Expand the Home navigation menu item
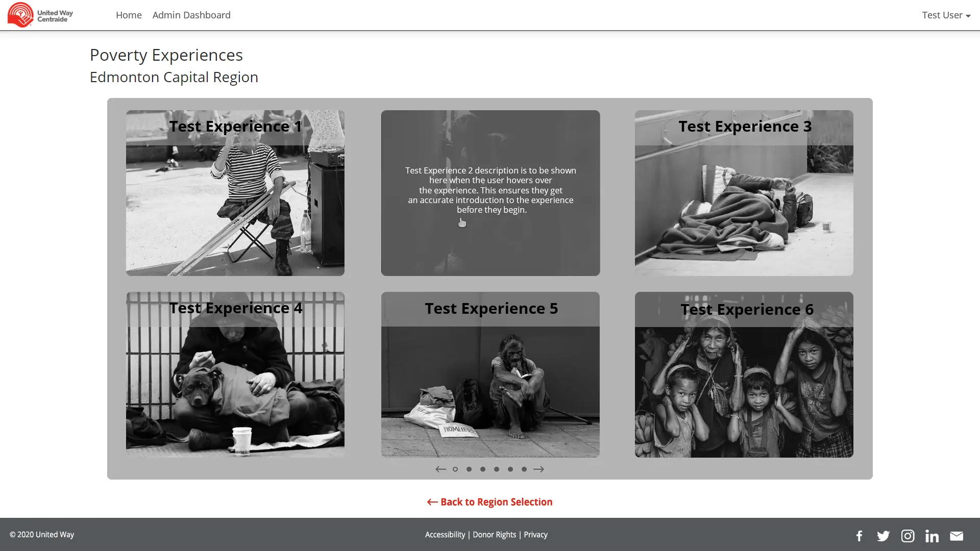Screen dimensions: 980x551 129,15
